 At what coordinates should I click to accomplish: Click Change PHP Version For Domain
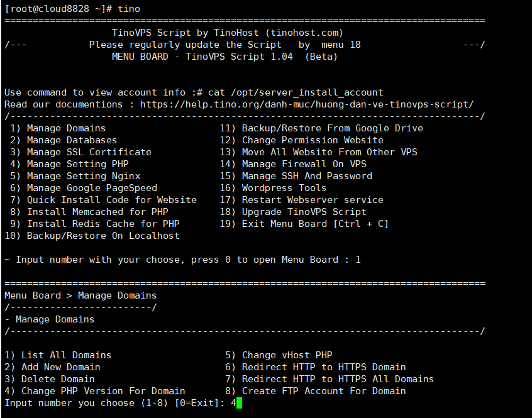pyautogui.click(x=95, y=391)
